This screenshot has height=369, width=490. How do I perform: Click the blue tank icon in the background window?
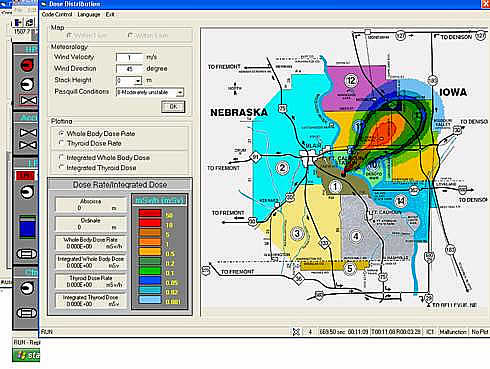click(x=28, y=227)
